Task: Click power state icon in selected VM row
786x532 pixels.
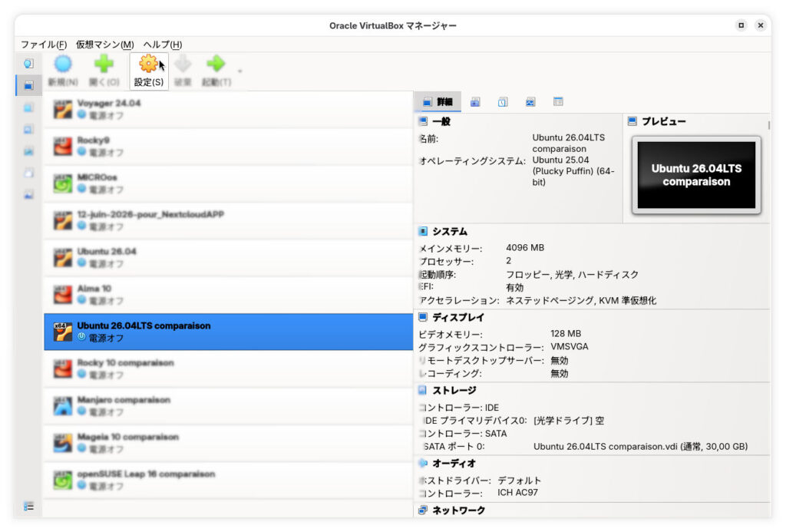Action: click(x=81, y=338)
